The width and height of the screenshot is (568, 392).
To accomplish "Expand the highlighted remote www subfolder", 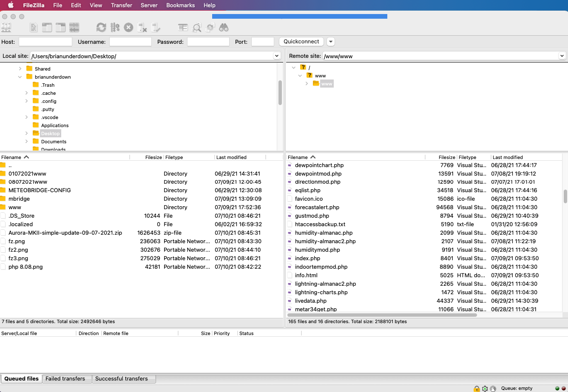I will point(307,84).
